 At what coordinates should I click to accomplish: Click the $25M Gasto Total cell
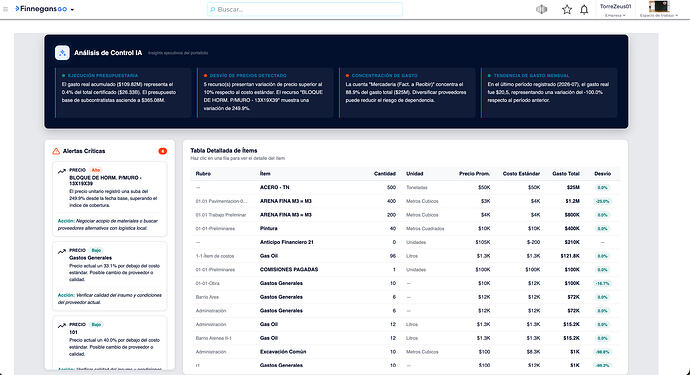coord(573,188)
